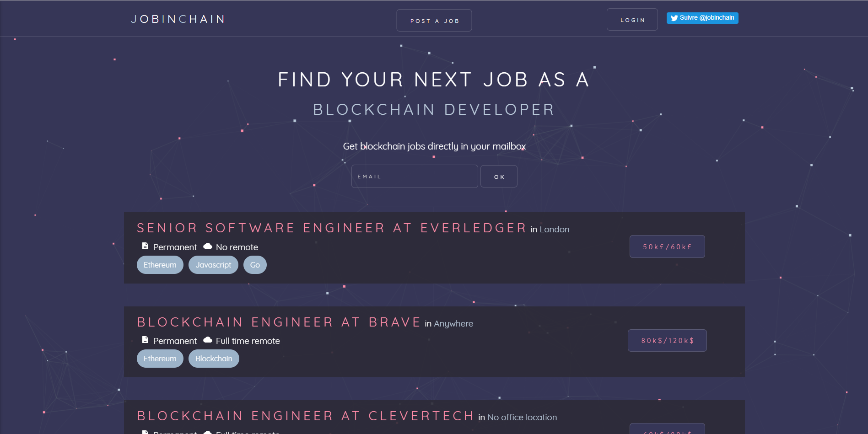Open the LOGIN page
This screenshot has width=868, height=434.
632,19
